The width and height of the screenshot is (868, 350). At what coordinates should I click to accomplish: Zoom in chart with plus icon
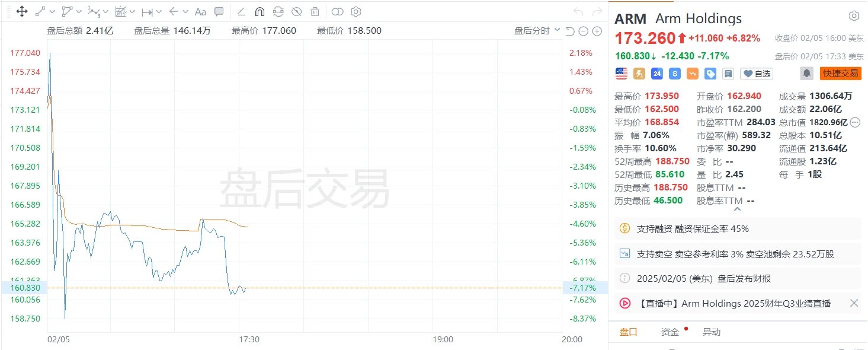pos(597,31)
